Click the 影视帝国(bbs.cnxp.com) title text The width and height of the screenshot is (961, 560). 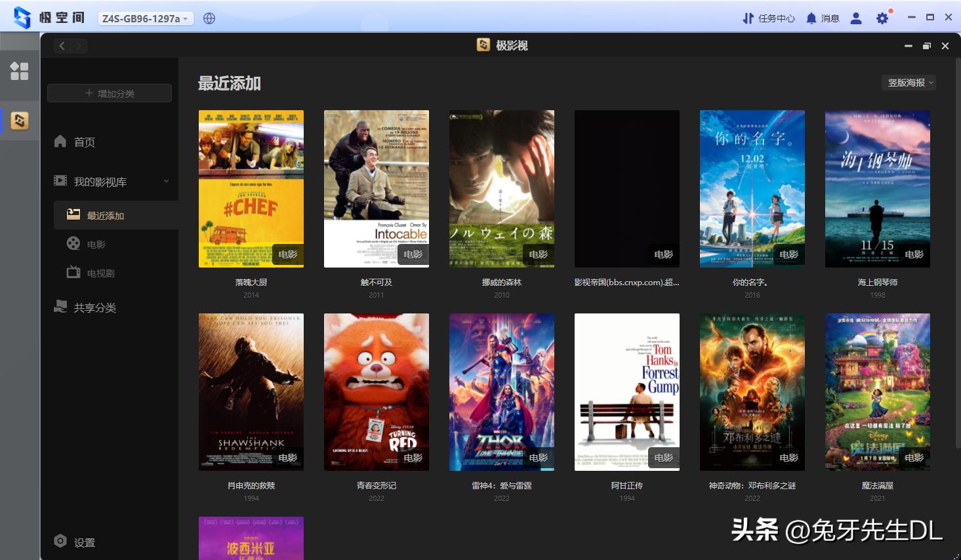(x=627, y=282)
